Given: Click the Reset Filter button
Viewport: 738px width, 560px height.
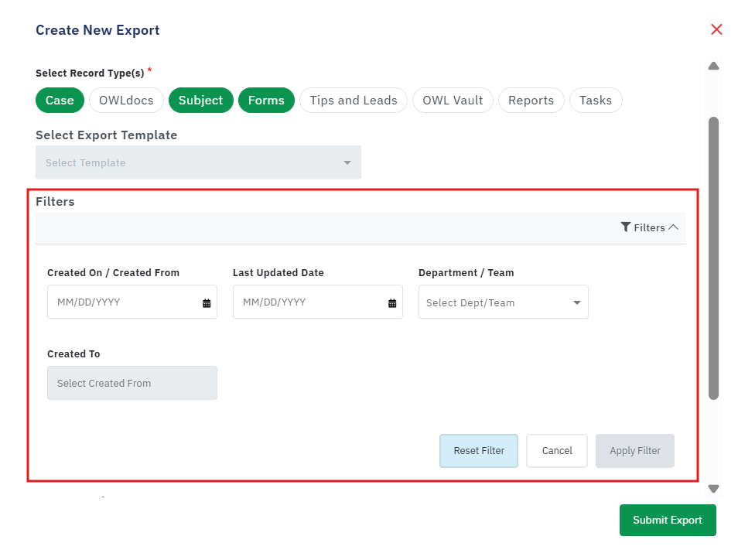Looking at the screenshot, I should [x=479, y=451].
